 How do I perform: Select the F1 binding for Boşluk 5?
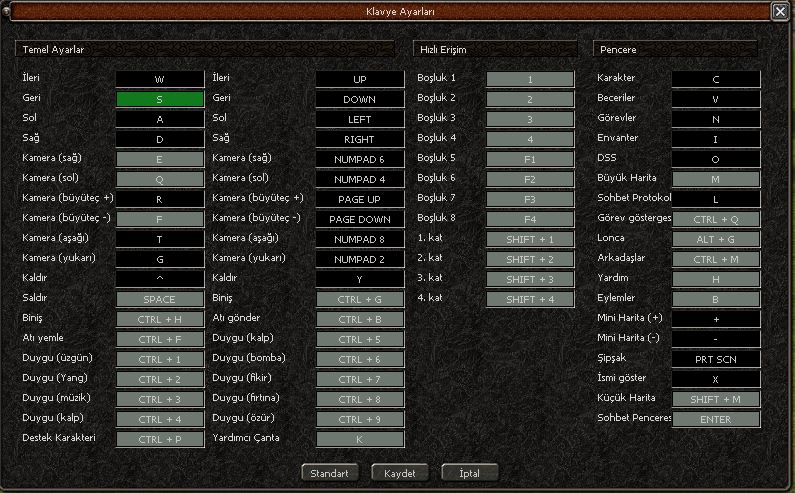point(530,159)
